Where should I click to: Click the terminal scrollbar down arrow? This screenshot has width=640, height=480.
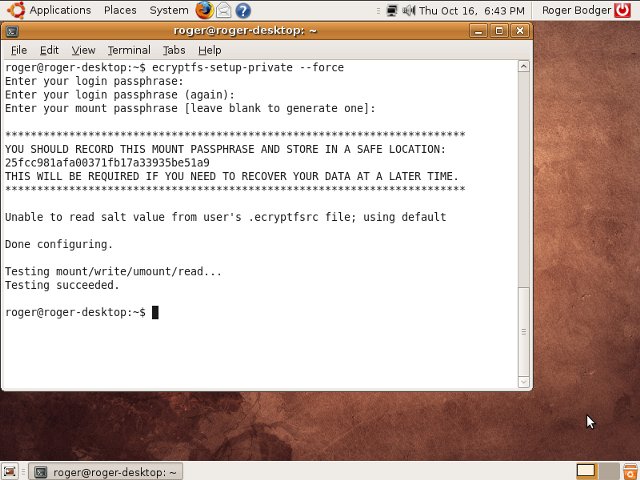pos(524,382)
